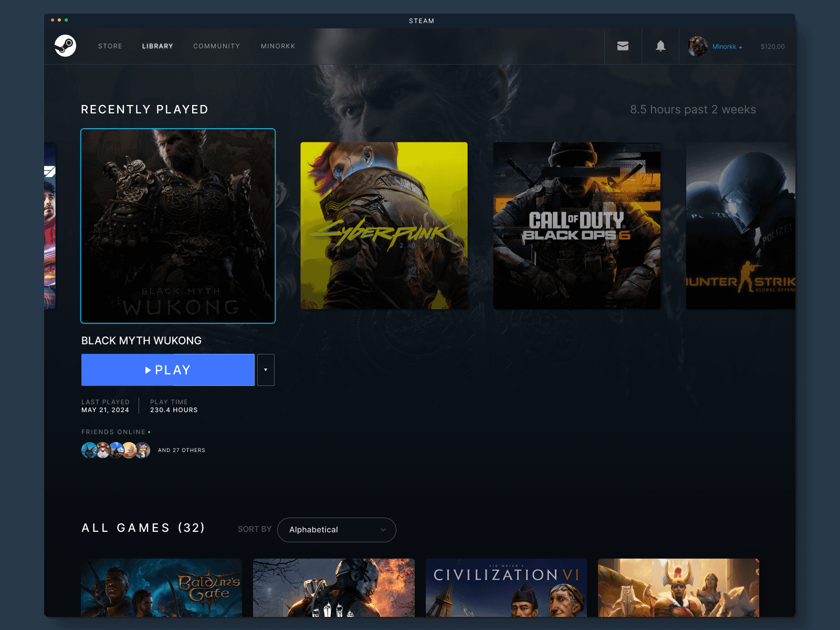Open the Community tab
Screen dimensions: 840x630
(216, 46)
